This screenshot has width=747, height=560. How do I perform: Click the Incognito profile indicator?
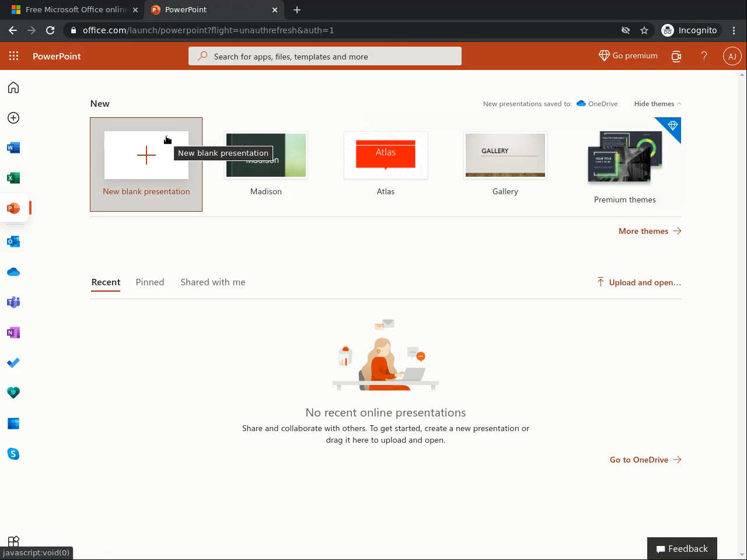pyautogui.click(x=690, y=30)
